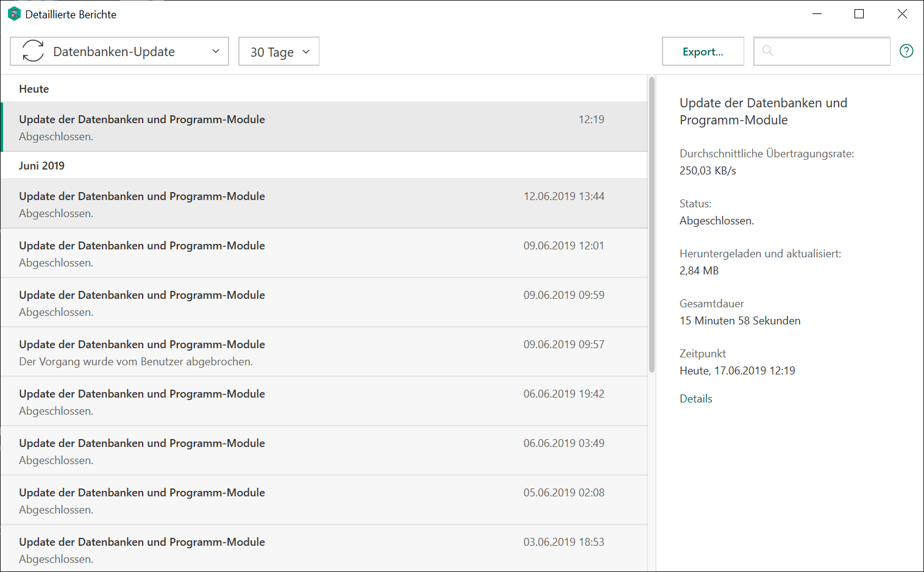Select the user-cancelled update from 09.06.2019 09:57
Image resolution: width=924 pixels, height=572 pixels.
(323, 352)
